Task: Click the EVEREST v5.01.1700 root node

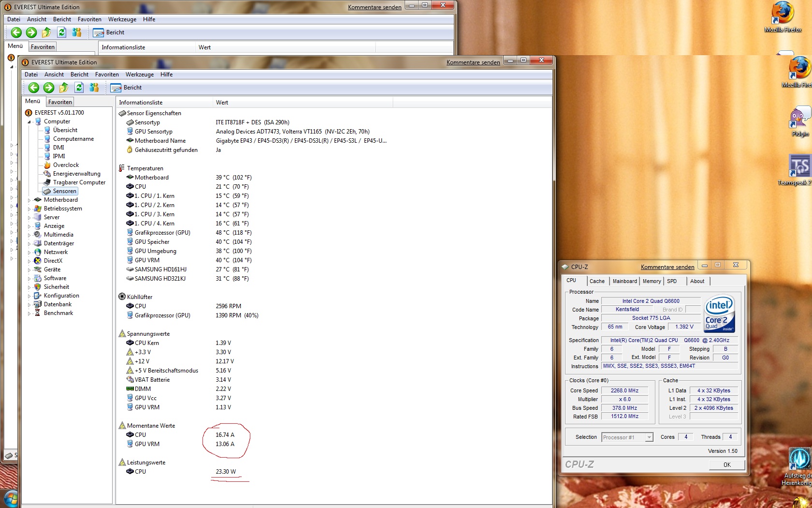Action: [59, 113]
